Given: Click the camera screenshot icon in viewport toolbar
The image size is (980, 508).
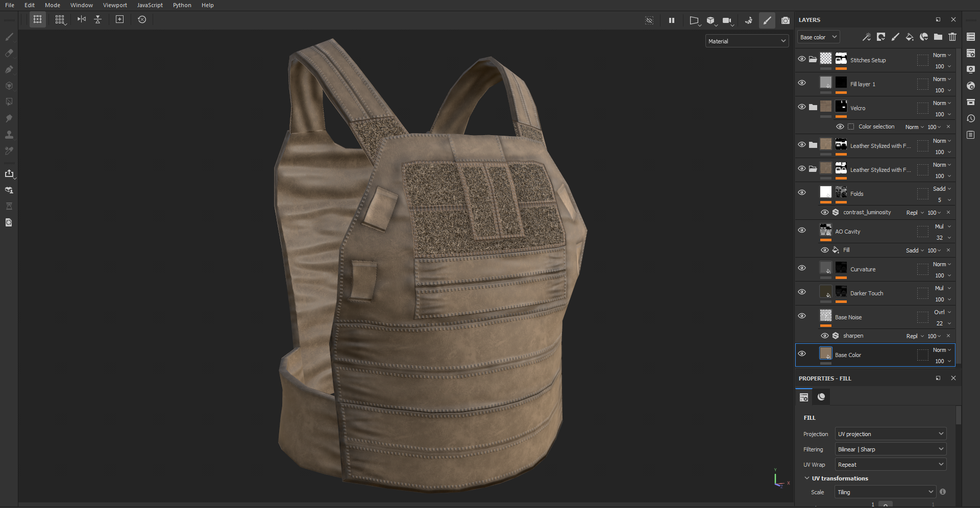Looking at the screenshot, I should click(x=786, y=20).
